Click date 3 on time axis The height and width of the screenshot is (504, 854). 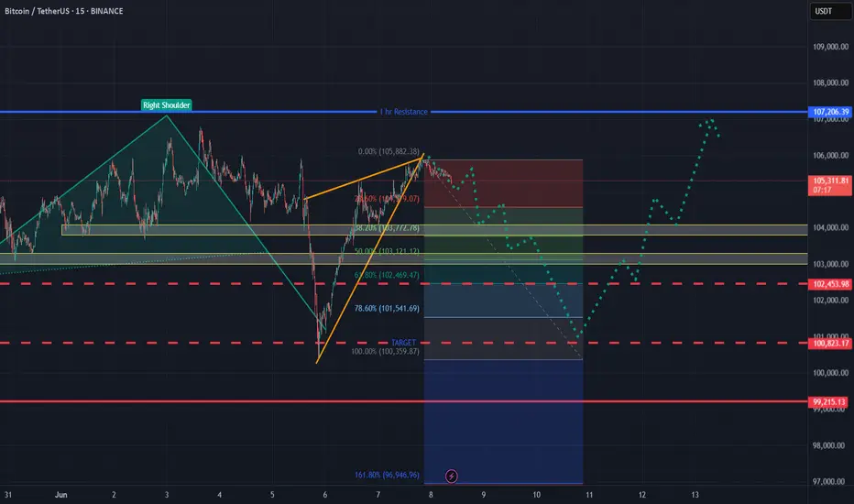pos(167,495)
